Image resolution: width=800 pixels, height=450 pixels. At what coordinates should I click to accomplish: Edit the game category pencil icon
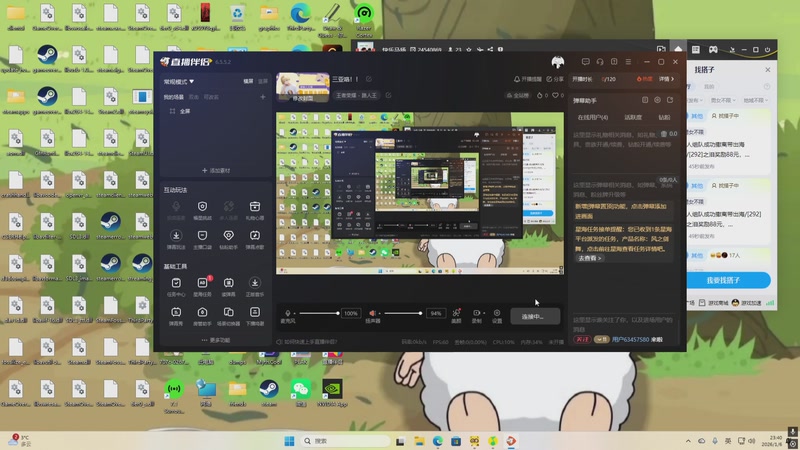[x=388, y=95]
